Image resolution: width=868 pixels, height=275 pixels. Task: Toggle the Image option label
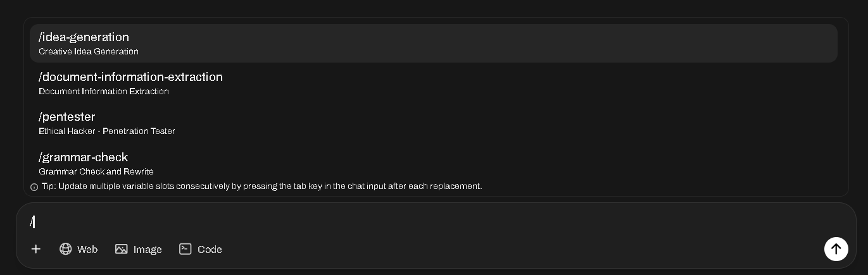(148, 250)
